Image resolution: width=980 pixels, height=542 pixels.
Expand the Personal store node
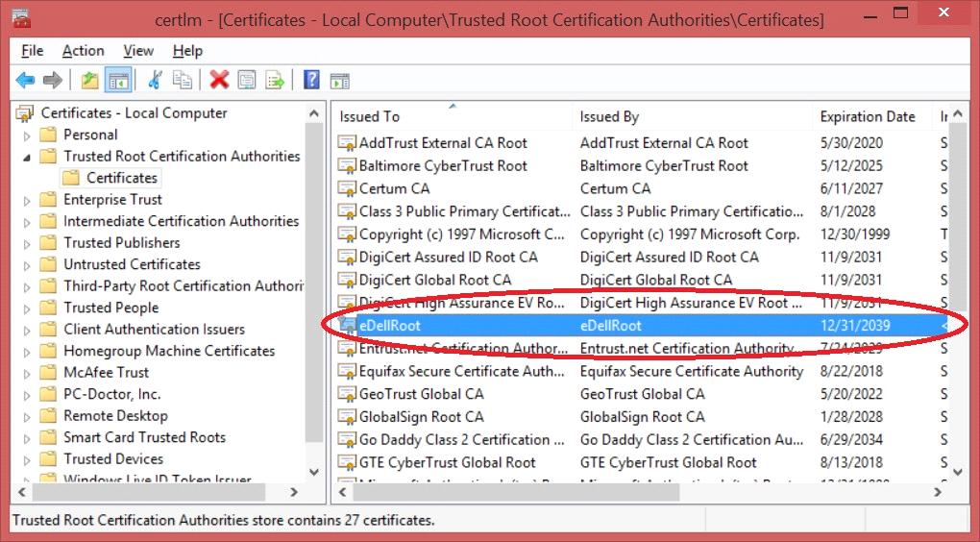tap(27, 135)
